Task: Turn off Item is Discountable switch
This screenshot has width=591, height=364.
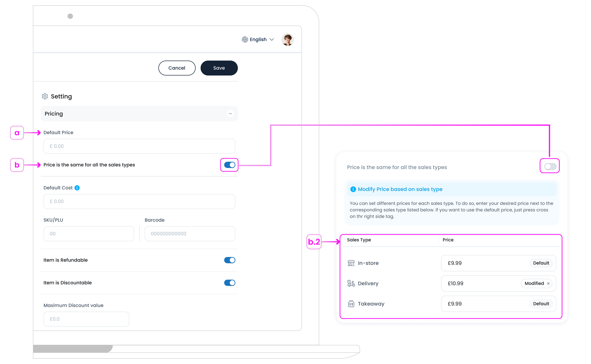Action: click(229, 283)
